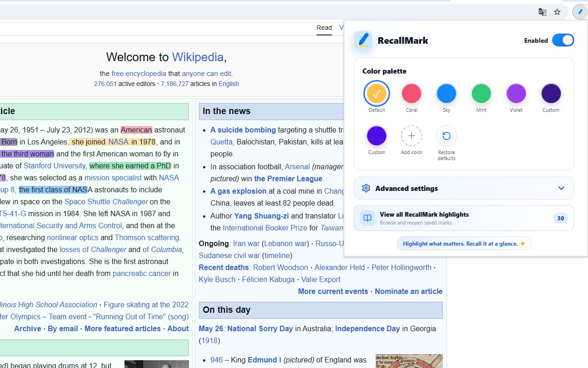
Task: Click the 276,051 active editors number
Action: pyautogui.click(x=105, y=84)
